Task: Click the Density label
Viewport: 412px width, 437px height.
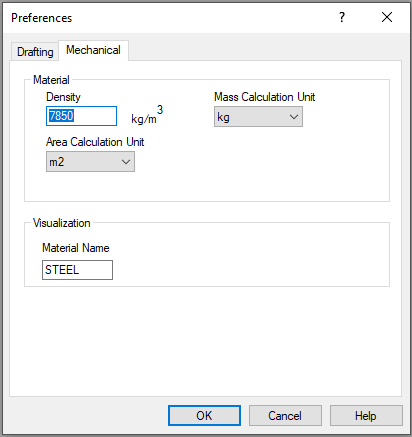Action: click(x=63, y=97)
